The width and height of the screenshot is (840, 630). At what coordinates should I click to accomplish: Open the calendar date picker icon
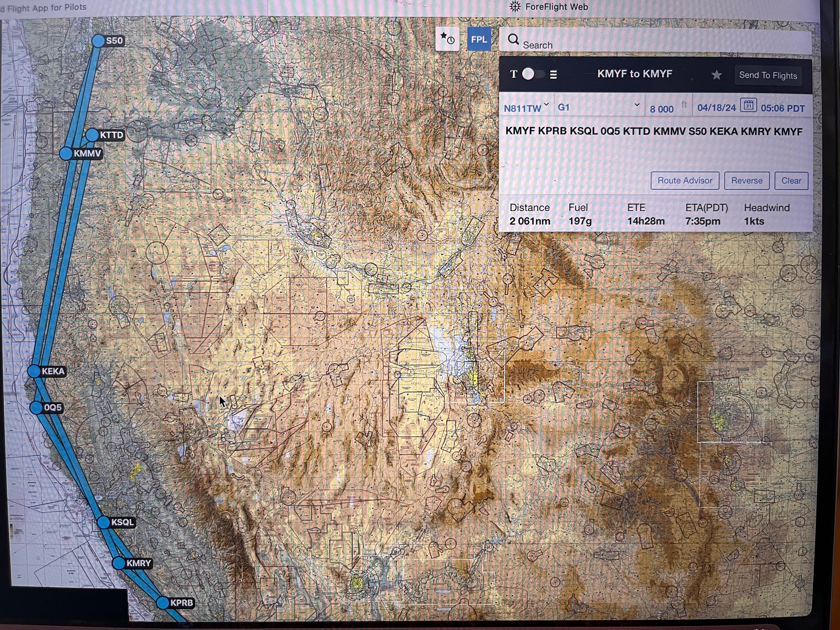pos(748,105)
